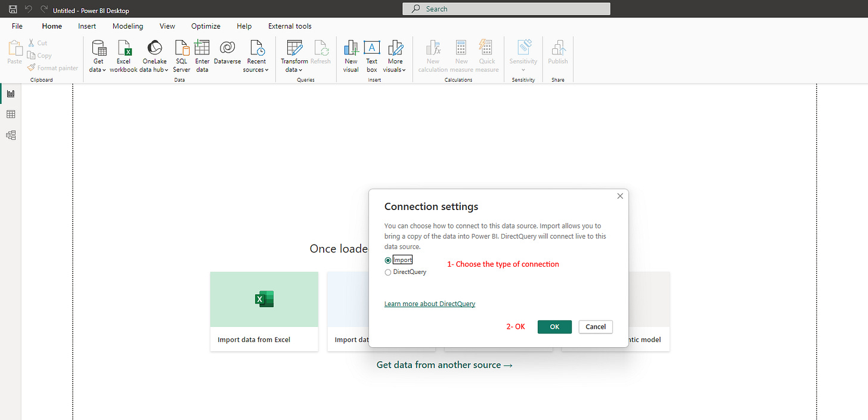The image size is (868, 420).
Task: Click the Save icon in title bar
Action: coord(13,10)
